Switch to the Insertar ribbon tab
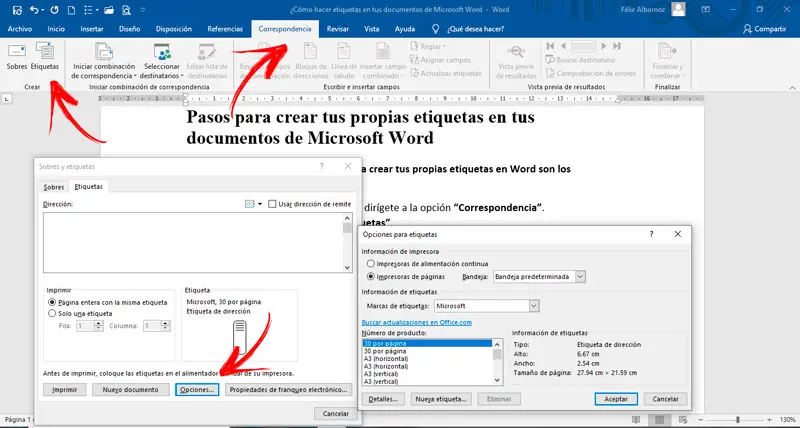This screenshot has width=800, height=428. click(x=92, y=29)
